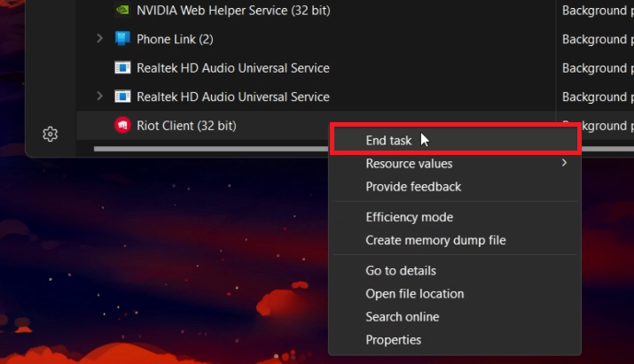This screenshot has width=634, height=364.
Task: Select the Riot Client (32 bit) row
Action: (222, 126)
